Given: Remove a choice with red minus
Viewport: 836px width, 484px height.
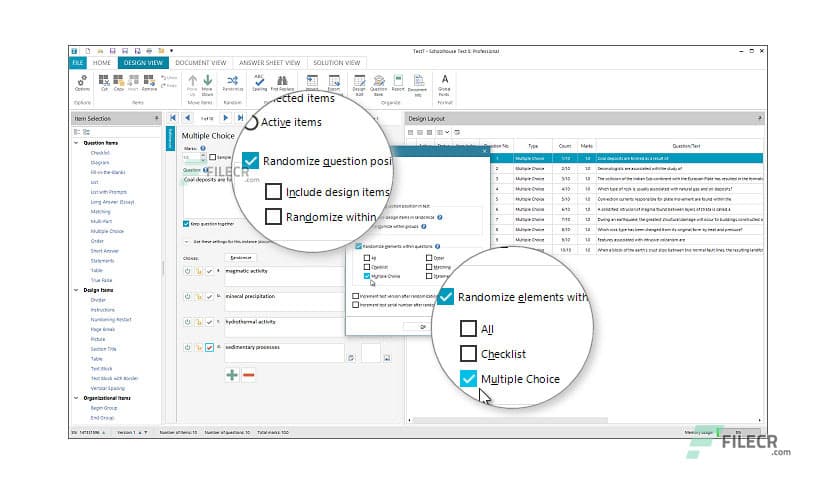Looking at the screenshot, I should coord(248,375).
